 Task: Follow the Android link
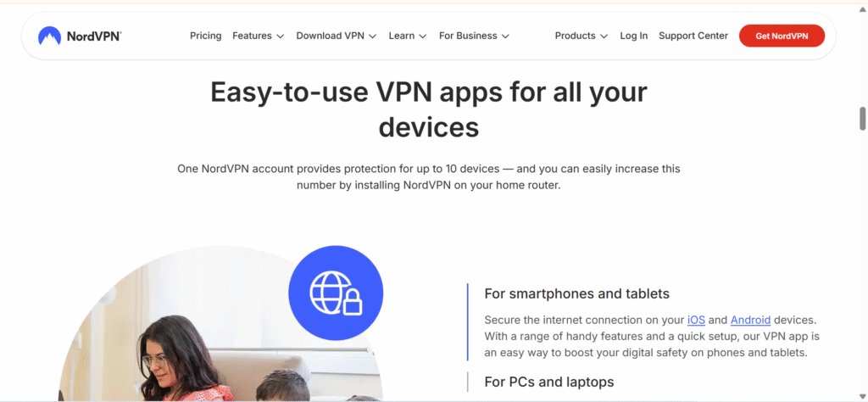(751, 320)
